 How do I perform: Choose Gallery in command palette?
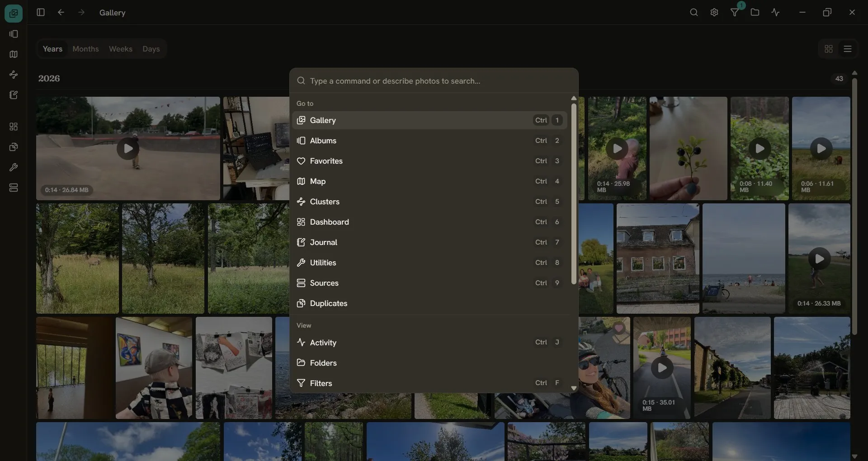click(x=429, y=121)
